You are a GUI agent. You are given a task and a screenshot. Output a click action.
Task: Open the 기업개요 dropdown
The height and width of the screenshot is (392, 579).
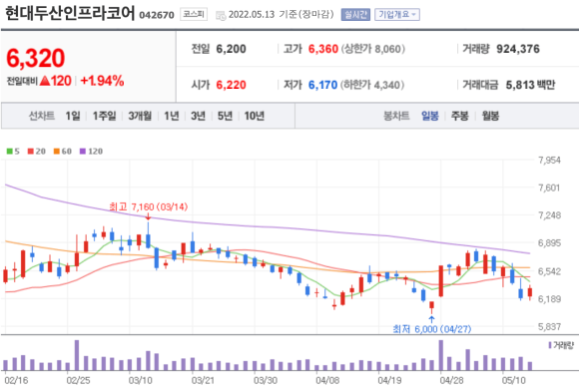[x=397, y=14]
